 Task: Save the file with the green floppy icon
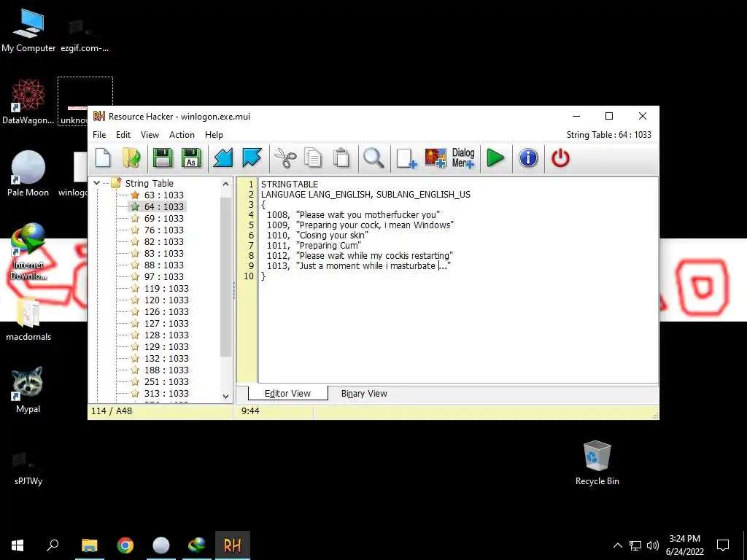[163, 158]
